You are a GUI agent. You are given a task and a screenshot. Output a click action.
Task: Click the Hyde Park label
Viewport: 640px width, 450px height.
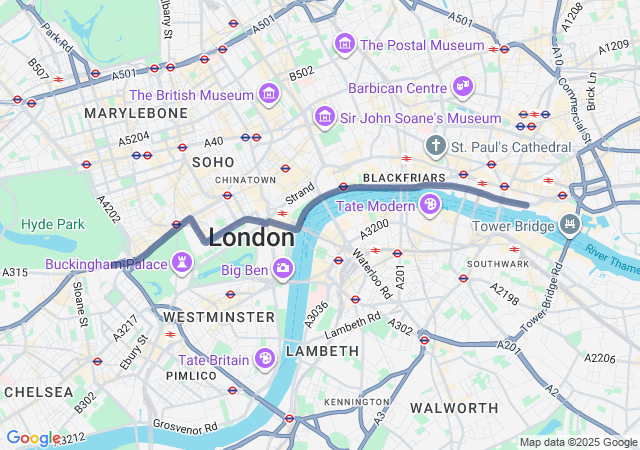(x=53, y=224)
